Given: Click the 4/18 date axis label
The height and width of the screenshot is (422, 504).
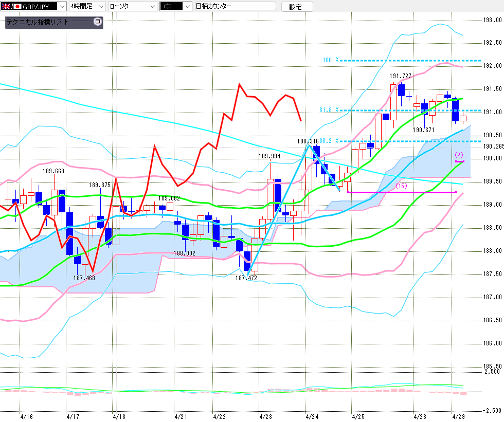Looking at the screenshot, I should tap(119, 416).
